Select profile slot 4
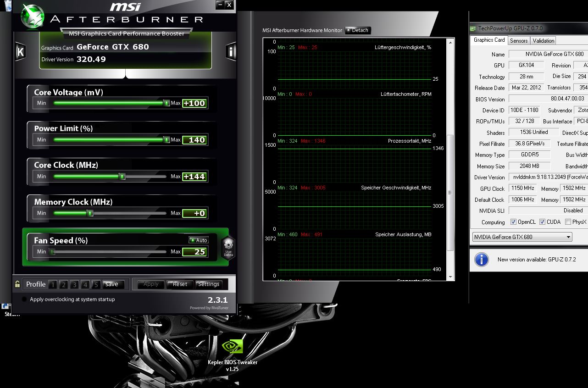 [85, 285]
